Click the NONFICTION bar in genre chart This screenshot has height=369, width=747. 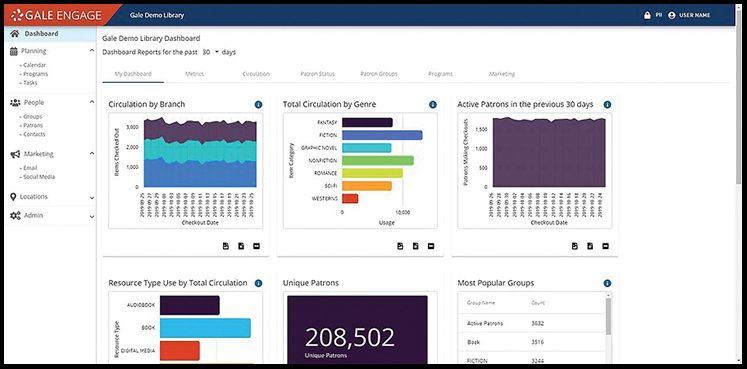378,160
